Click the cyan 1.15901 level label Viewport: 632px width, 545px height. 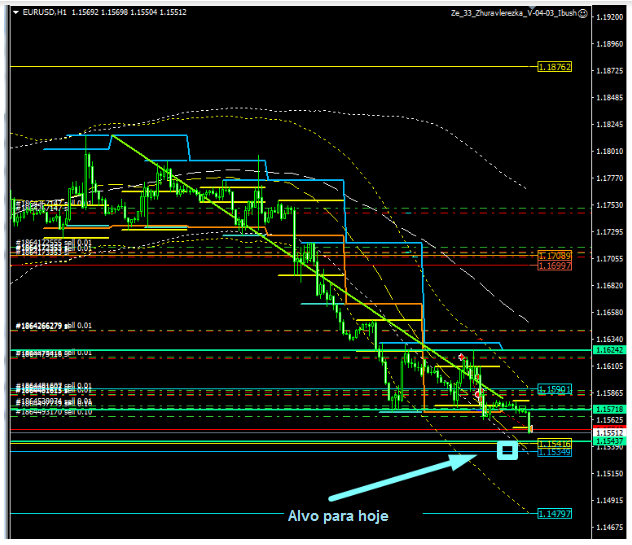pyautogui.click(x=554, y=388)
